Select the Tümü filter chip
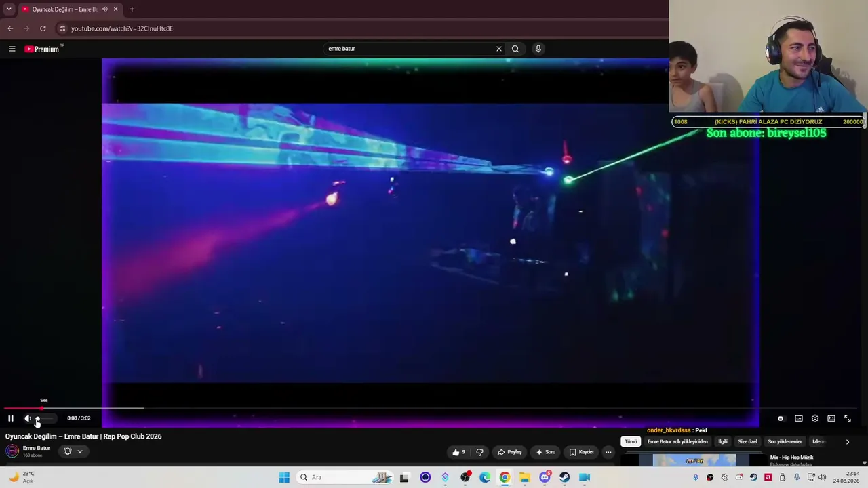Image resolution: width=868 pixels, height=488 pixels. [631, 441]
